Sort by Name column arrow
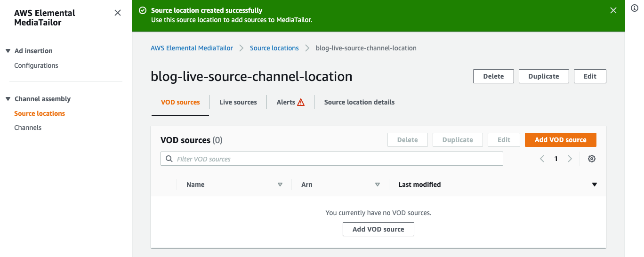The width and height of the screenshot is (644, 257). pyautogui.click(x=280, y=185)
